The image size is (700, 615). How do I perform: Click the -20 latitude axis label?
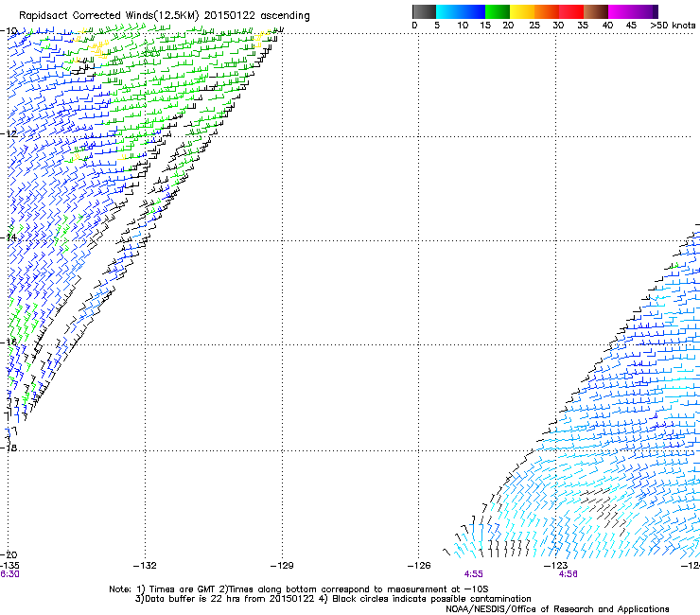[x=9, y=554]
